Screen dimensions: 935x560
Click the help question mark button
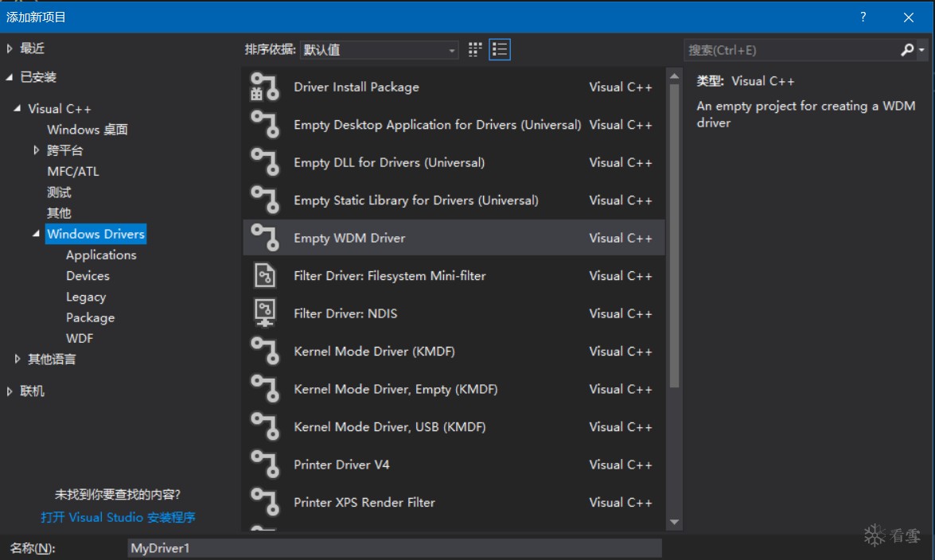coord(863,17)
